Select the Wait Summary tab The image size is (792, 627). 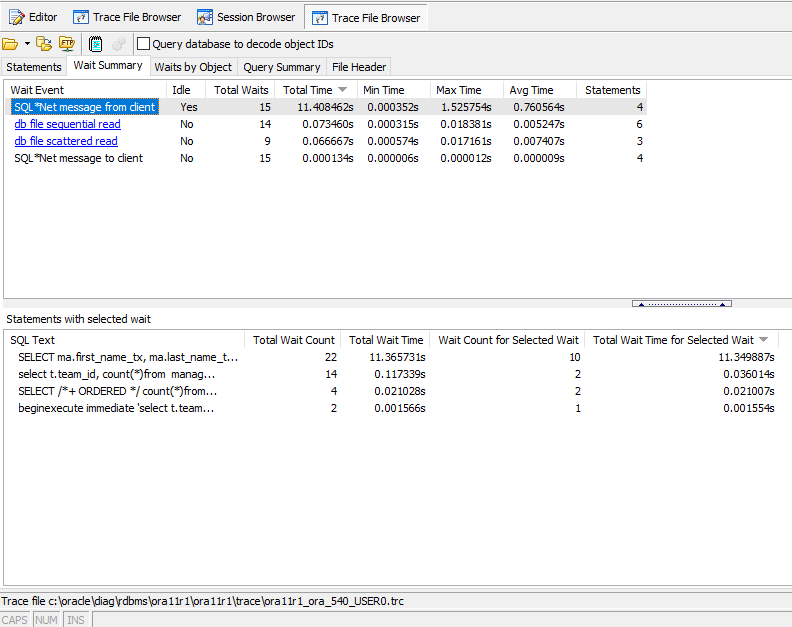click(108, 65)
